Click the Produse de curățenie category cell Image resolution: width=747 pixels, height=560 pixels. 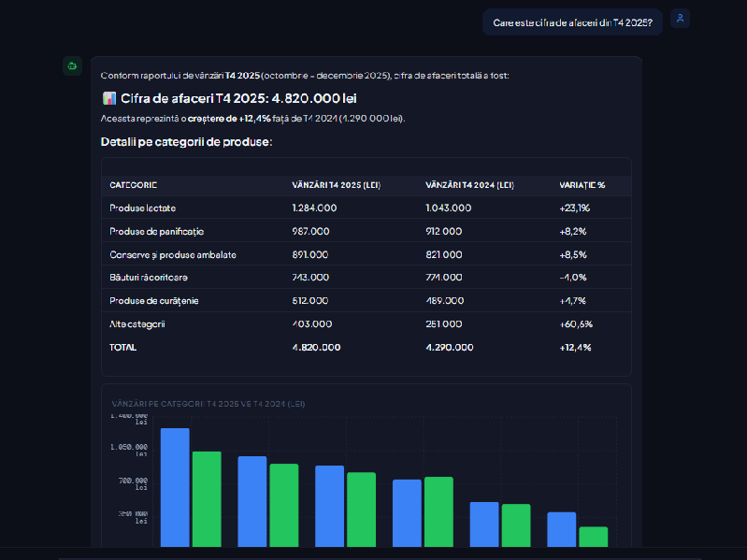[x=153, y=301]
